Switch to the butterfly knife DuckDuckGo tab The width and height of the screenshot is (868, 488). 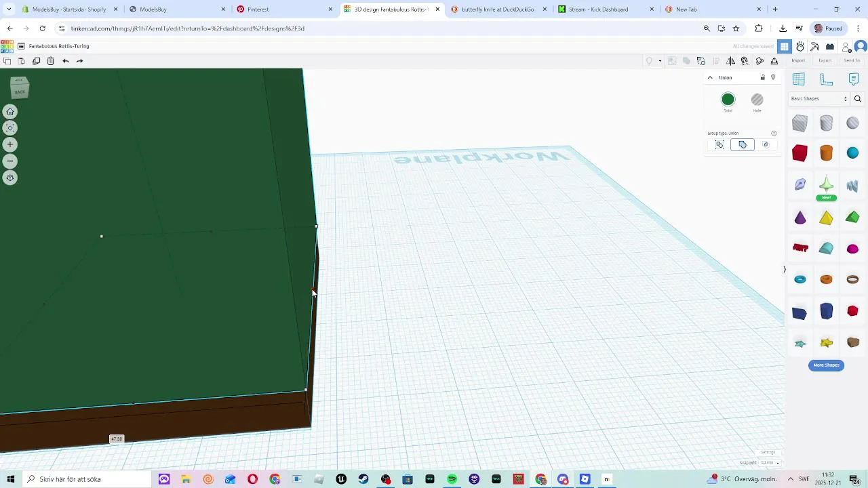499,9
